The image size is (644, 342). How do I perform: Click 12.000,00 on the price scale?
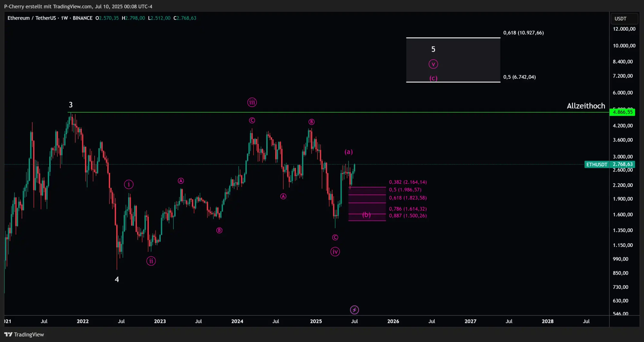pyautogui.click(x=624, y=29)
